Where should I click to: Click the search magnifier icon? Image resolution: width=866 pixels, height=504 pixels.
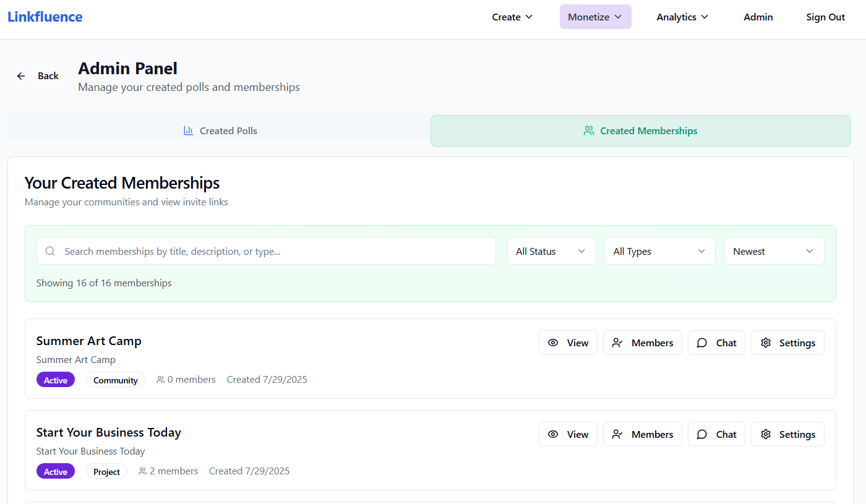51,251
